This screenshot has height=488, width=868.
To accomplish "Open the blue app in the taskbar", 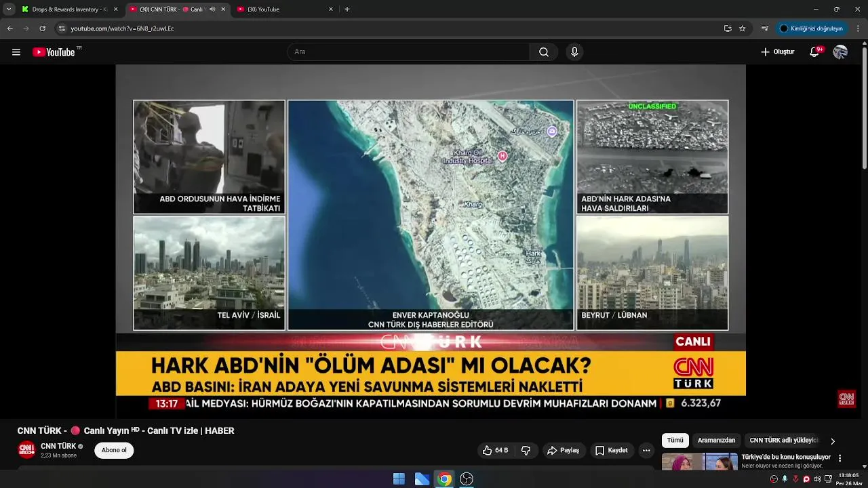I will 422,479.
